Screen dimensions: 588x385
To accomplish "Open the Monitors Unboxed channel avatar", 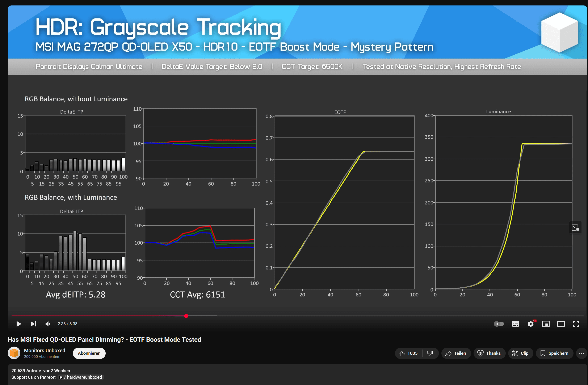I will (14, 353).
